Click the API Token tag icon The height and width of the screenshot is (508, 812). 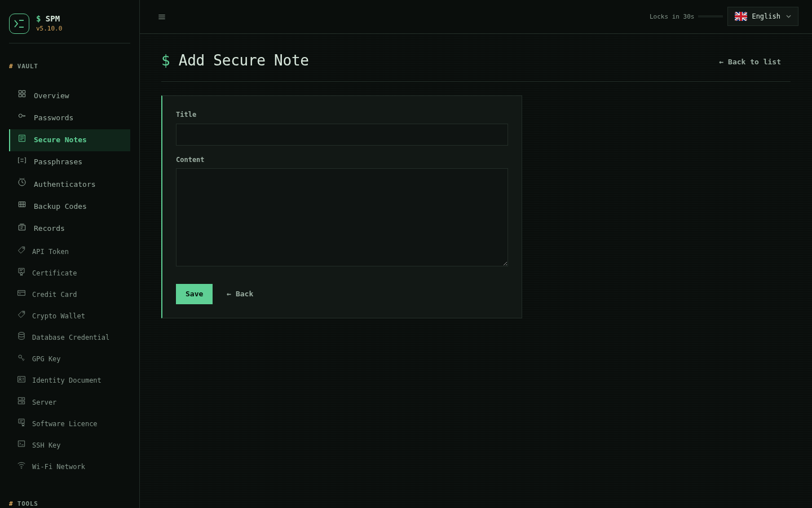21,250
